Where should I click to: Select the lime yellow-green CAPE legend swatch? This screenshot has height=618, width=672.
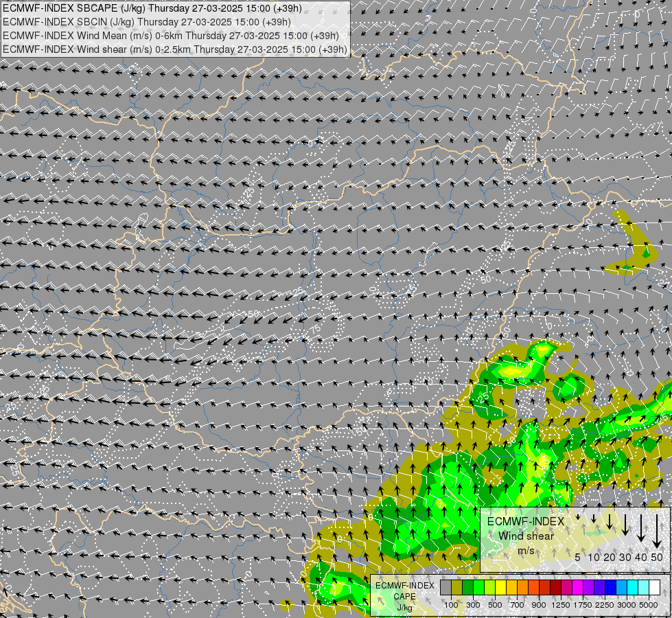[490, 588]
